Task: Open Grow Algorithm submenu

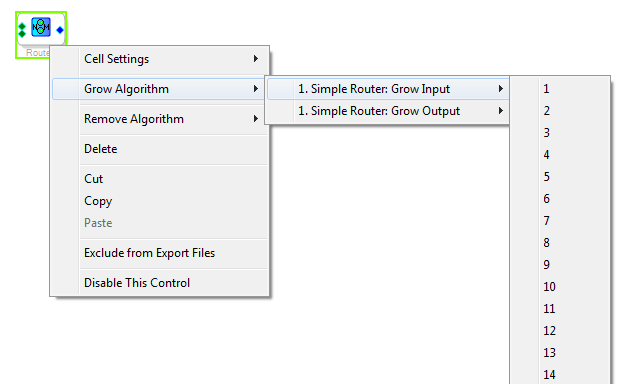Action: point(159,89)
